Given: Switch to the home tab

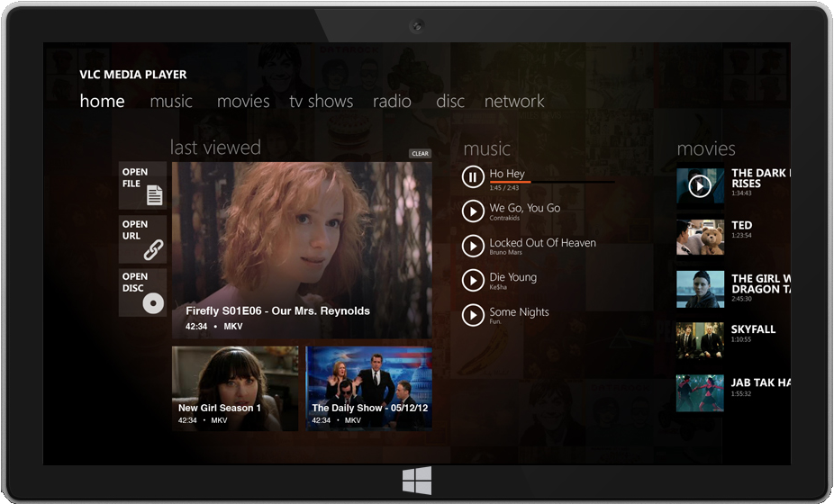Looking at the screenshot, I should click(x=102, y=101).
